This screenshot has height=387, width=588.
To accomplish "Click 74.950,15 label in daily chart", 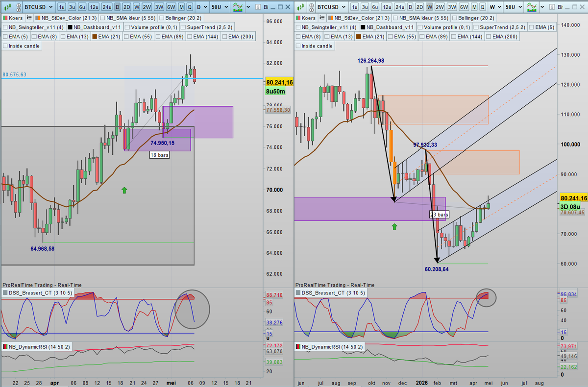I will (163, 143).
